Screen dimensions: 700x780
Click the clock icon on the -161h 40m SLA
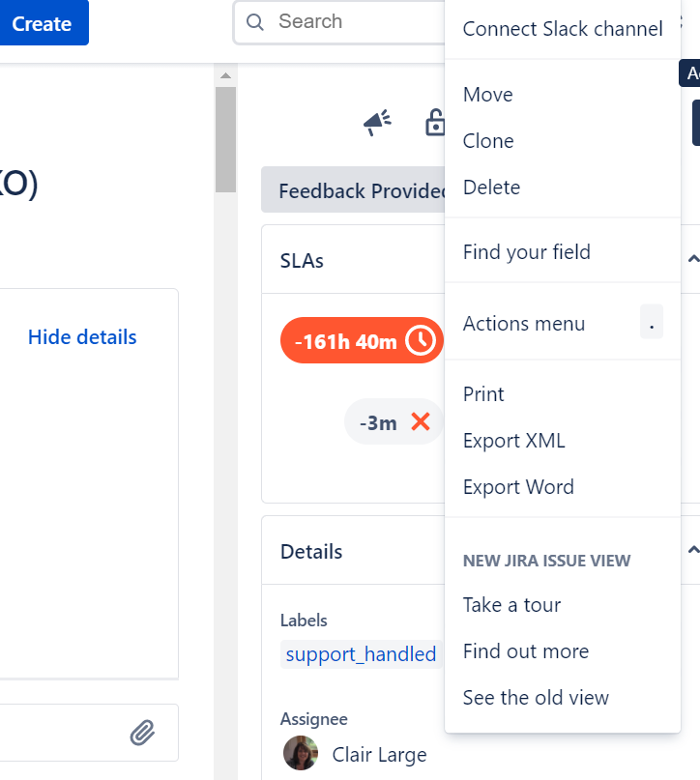tap(421, 341)
